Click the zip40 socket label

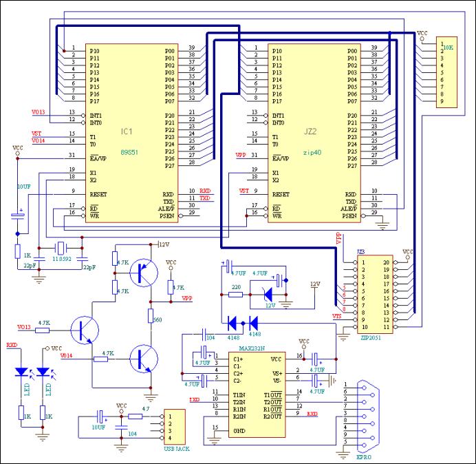312,153
